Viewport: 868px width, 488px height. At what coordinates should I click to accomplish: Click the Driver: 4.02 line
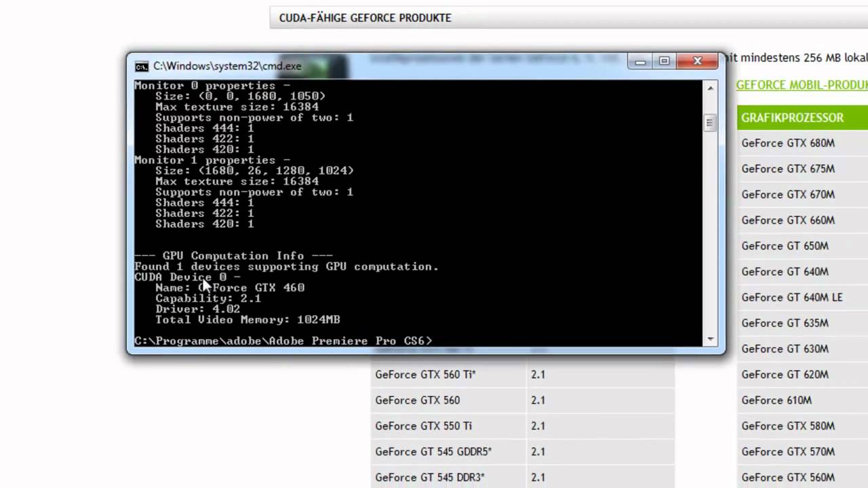197,309
